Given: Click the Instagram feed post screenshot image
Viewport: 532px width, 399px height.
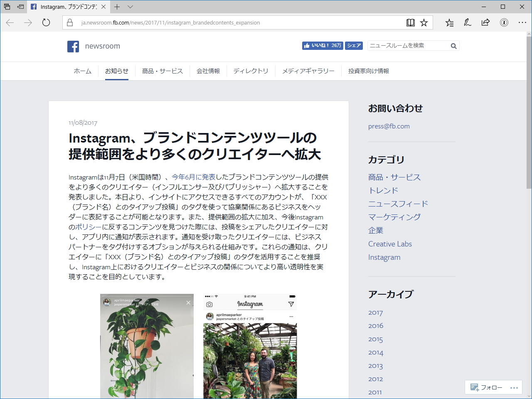Looking at the screenshot, I should point(250,346).
